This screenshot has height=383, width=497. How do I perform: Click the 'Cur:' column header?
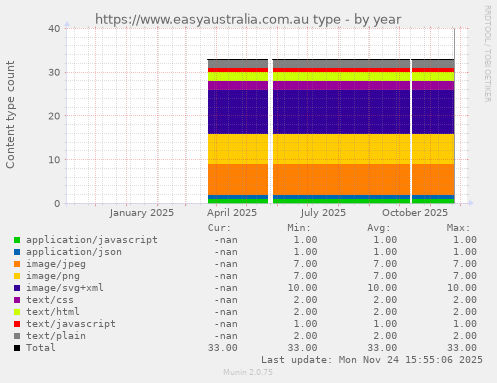tap(219, 228)
